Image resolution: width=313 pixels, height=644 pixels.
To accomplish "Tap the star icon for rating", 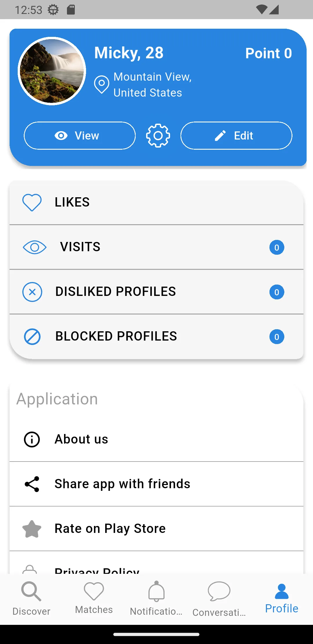I will [32, 529].
